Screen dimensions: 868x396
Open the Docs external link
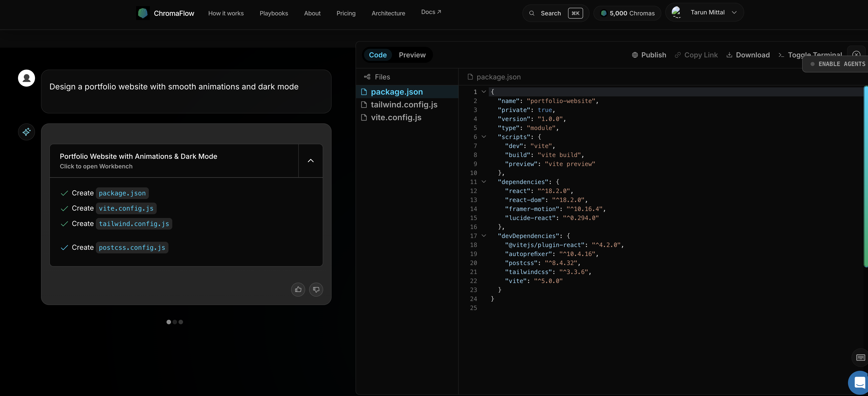tap(431, 12)
